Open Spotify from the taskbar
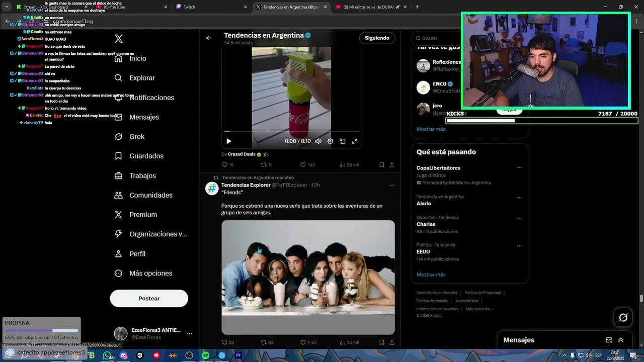This screenshot has width=644, height=362. 205,355
